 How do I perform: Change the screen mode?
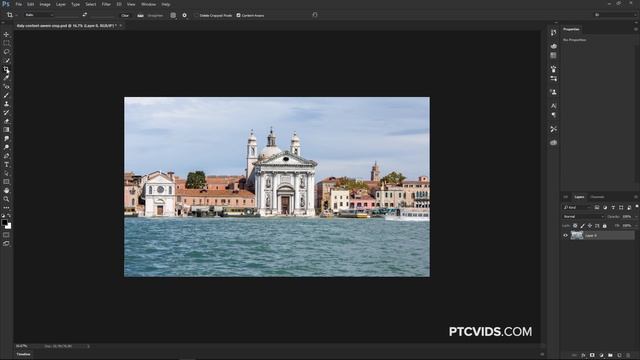[6, 243]
